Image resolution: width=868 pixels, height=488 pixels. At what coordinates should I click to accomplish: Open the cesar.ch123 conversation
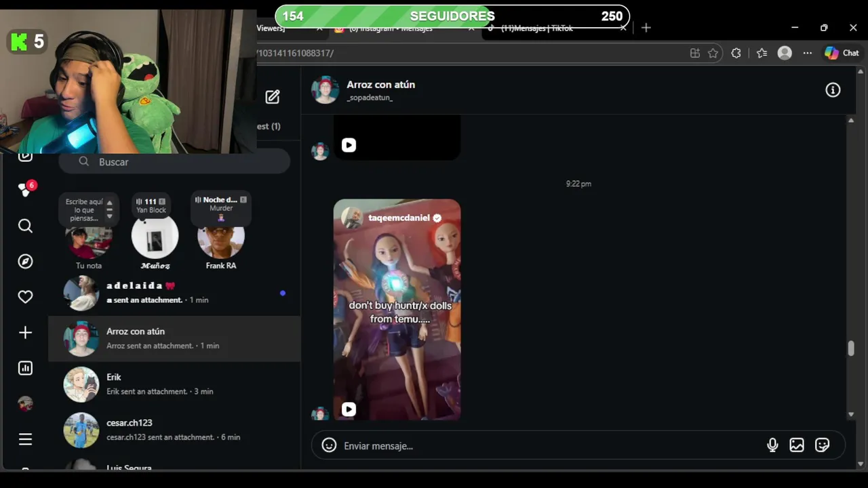(174, 430)
